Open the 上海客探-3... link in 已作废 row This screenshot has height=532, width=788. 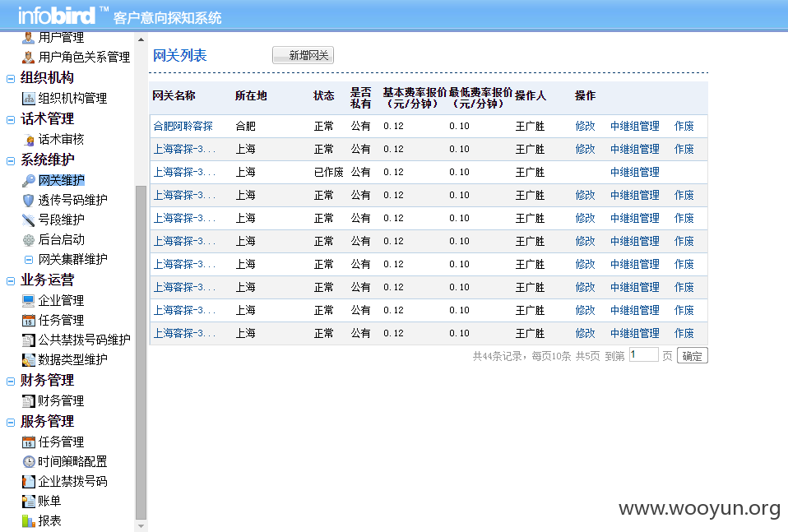click(x=184, y=173)
